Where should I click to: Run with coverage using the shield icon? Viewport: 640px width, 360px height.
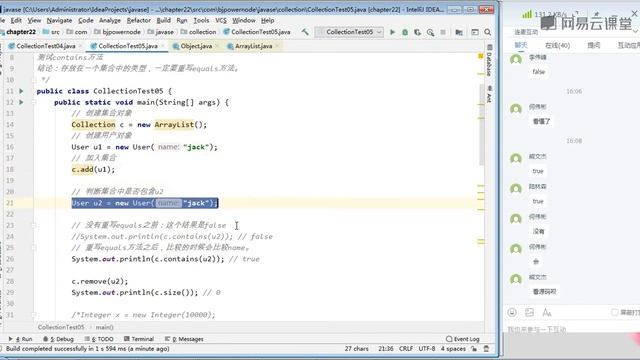point(417,32)
